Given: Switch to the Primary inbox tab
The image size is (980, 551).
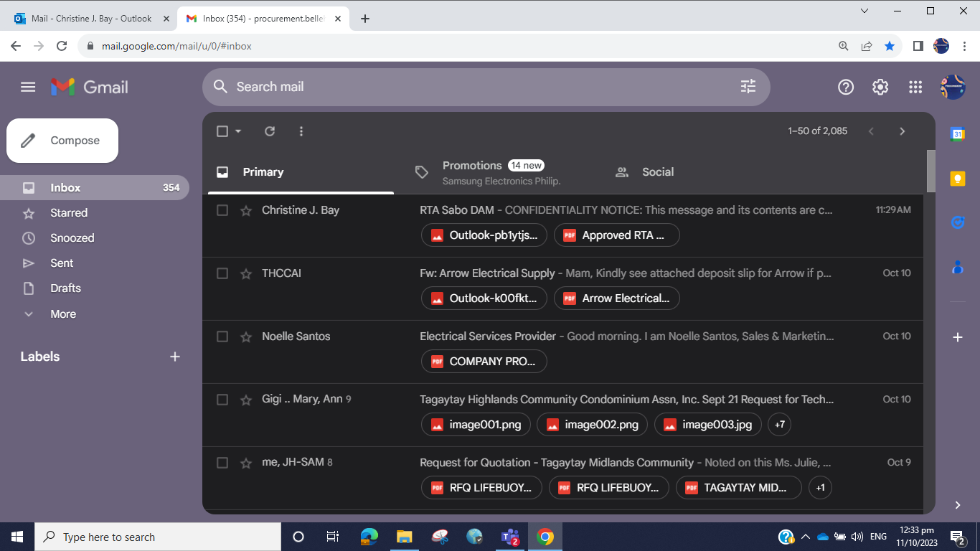Looking at the screenshot, I should (x=301, y=172).
